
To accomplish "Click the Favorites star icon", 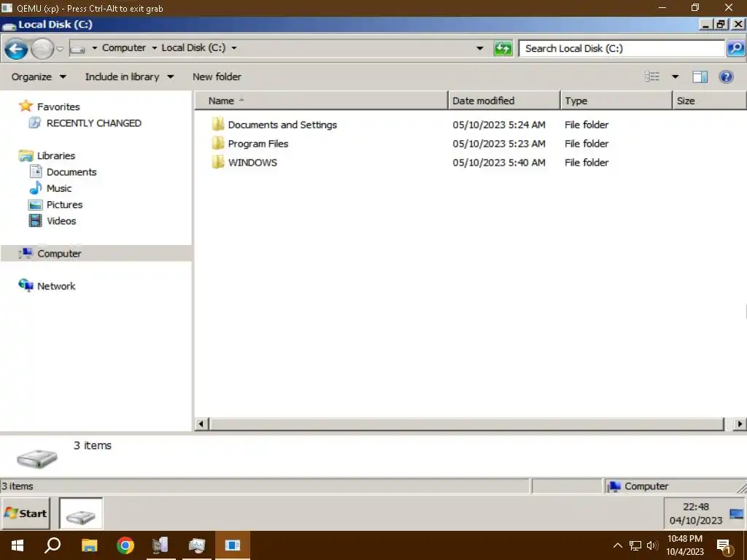I will pyautogui.click(x=26, y=106).
